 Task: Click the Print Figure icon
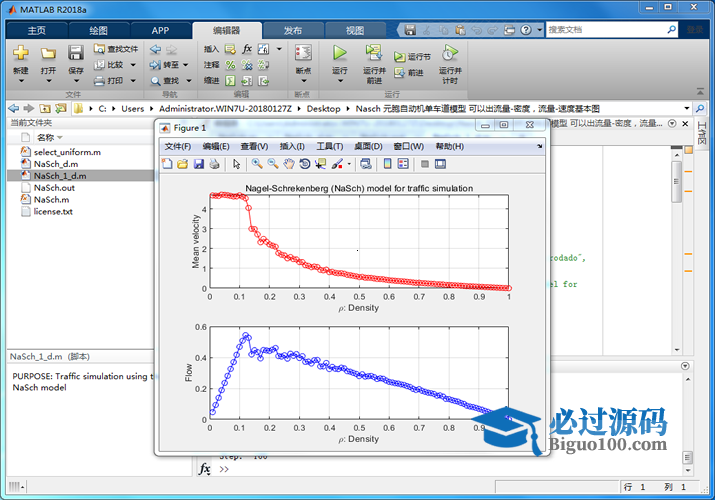tap(214, 164)
